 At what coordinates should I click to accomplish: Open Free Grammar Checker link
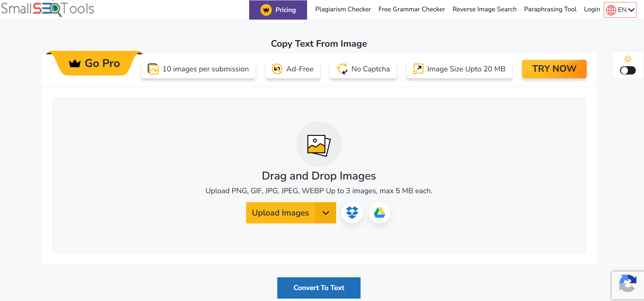coord(412,9)
